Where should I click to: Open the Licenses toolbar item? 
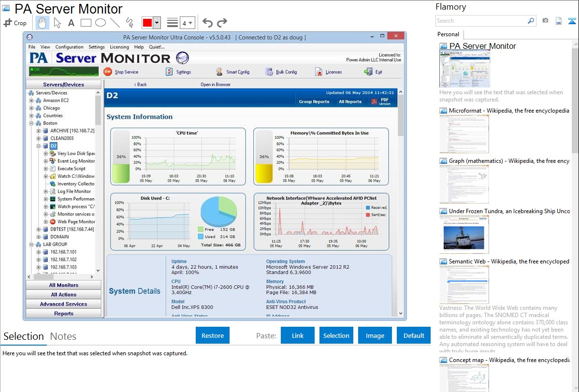click(x=328, y=72)
